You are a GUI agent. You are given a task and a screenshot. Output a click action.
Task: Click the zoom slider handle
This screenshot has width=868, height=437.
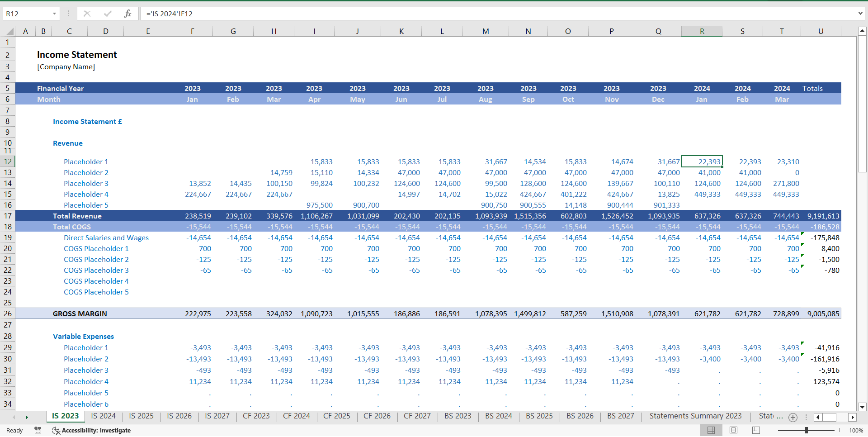point(807,430)
